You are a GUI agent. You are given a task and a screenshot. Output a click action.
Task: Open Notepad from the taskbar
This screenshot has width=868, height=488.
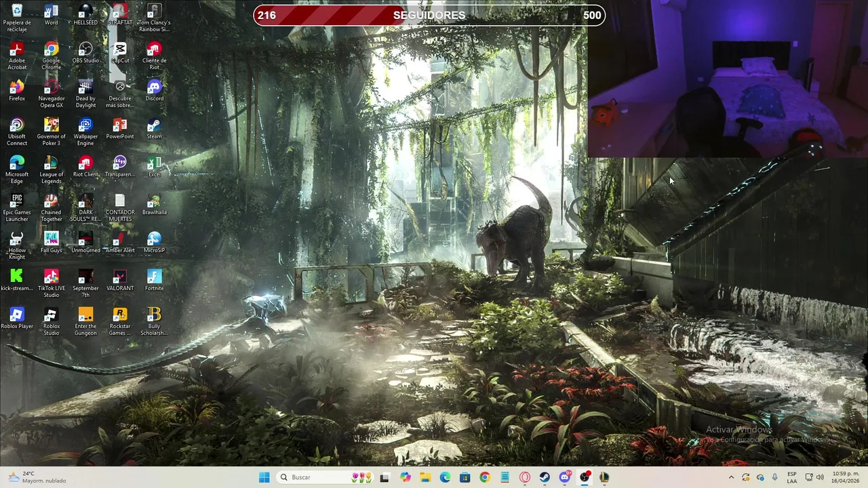pyautogui.click(x=505, y=477)
